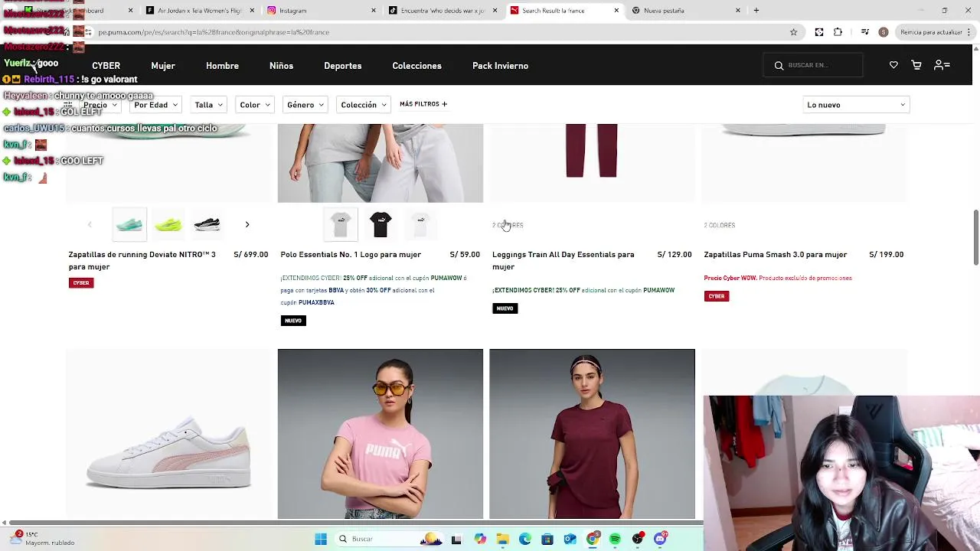The width and height of the screenshot is (980, 551).
Task: Select the grey polo color thumbnail
Action: [x=341, y=224]
